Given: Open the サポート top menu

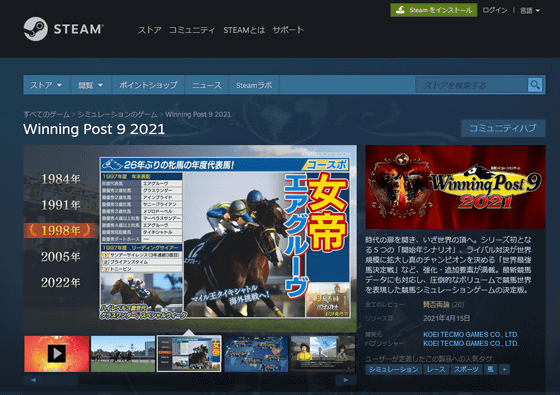Looking at the screenshot, I should (x=288, y=30).
